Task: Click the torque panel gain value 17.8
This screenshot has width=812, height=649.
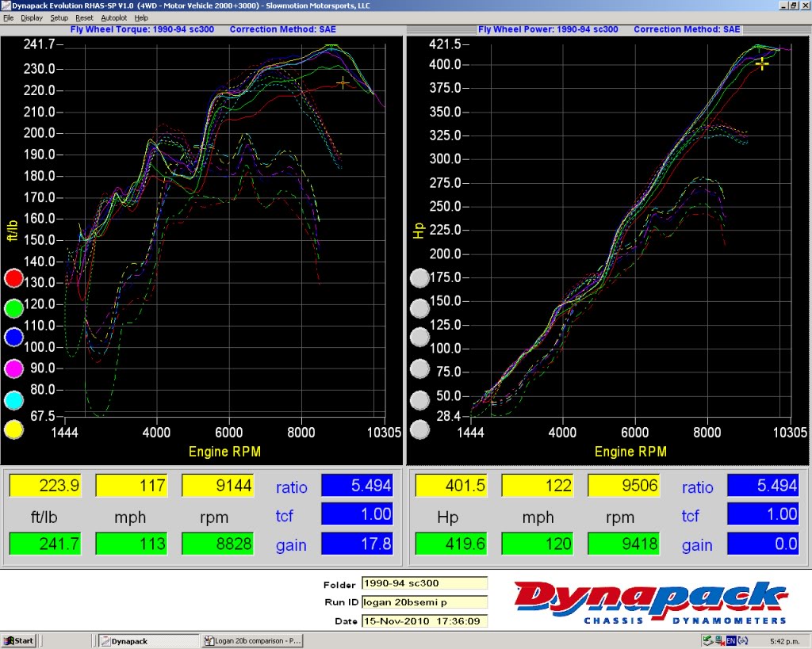Action: [358, 544]
